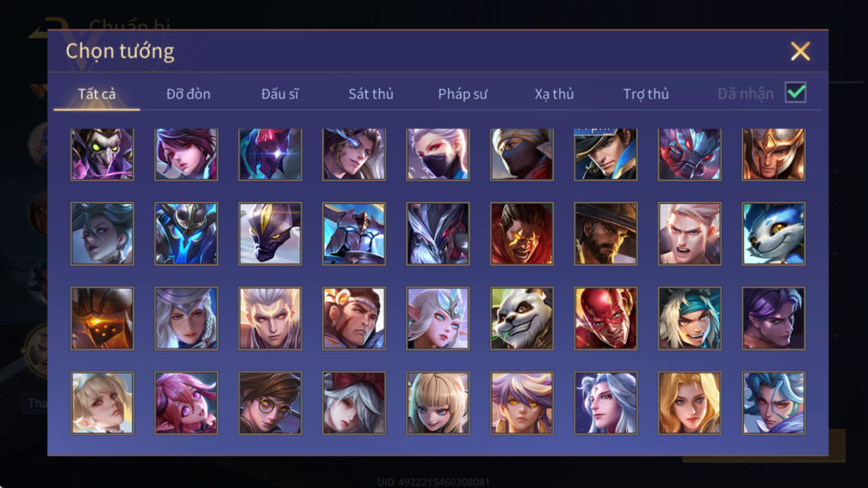This screenshot has height=488, width=868.
Task: Select the Tất cả tab
Action: click(x=97, y=94)
